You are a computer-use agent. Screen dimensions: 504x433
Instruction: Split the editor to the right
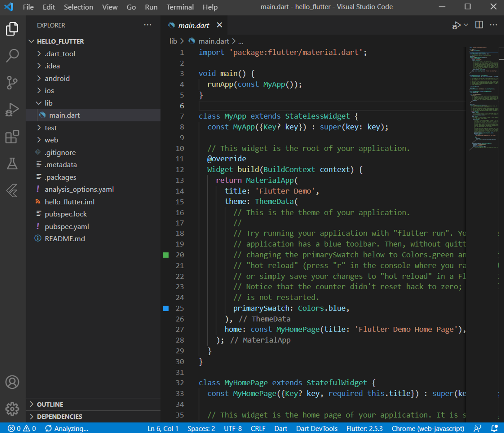tap(479, 25)
